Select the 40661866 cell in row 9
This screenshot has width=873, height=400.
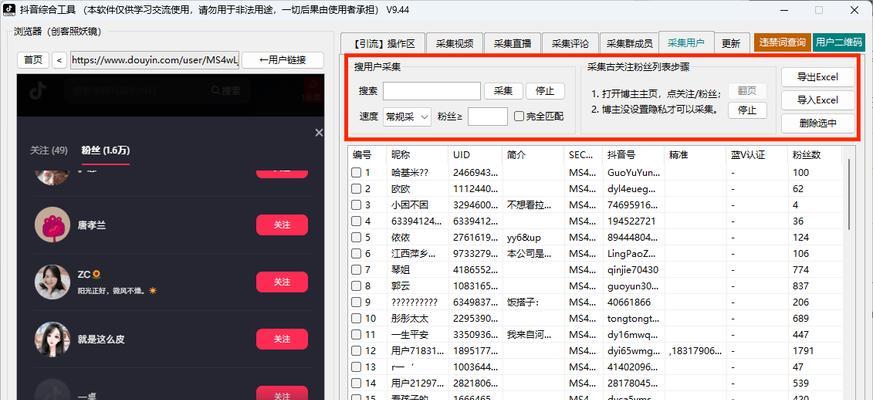pyautogui.click(x=634, y=302)
